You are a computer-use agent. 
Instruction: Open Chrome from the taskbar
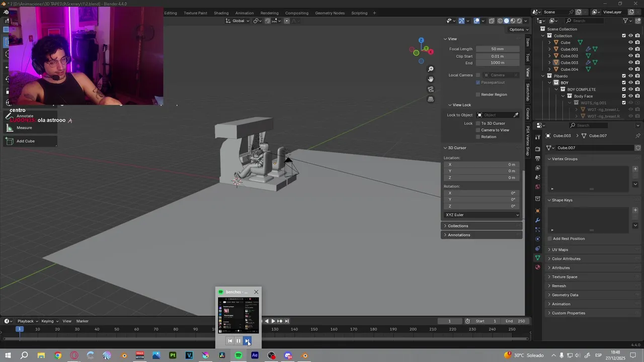(57, 355)
